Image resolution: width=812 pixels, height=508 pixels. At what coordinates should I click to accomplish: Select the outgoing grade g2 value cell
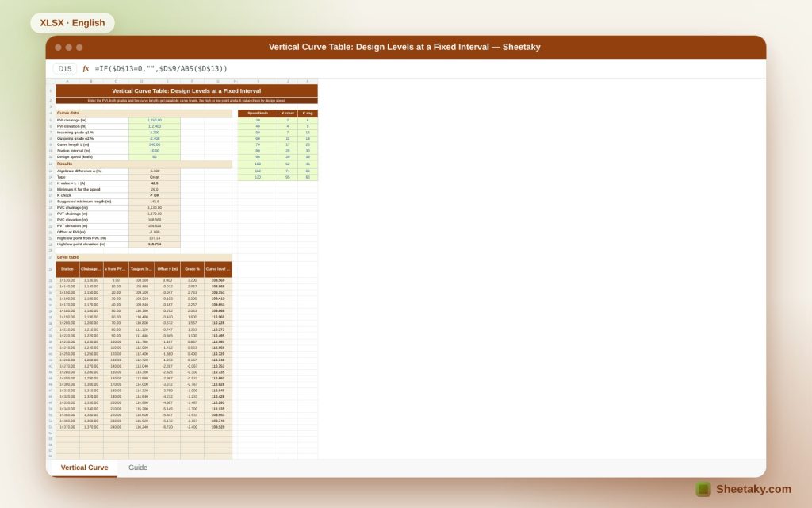155,139
